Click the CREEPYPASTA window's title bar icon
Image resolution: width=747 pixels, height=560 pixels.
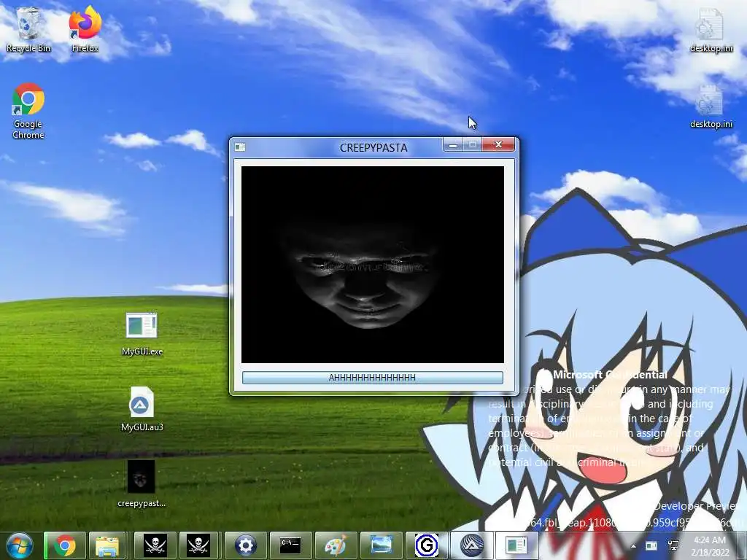tap(240, 147)
